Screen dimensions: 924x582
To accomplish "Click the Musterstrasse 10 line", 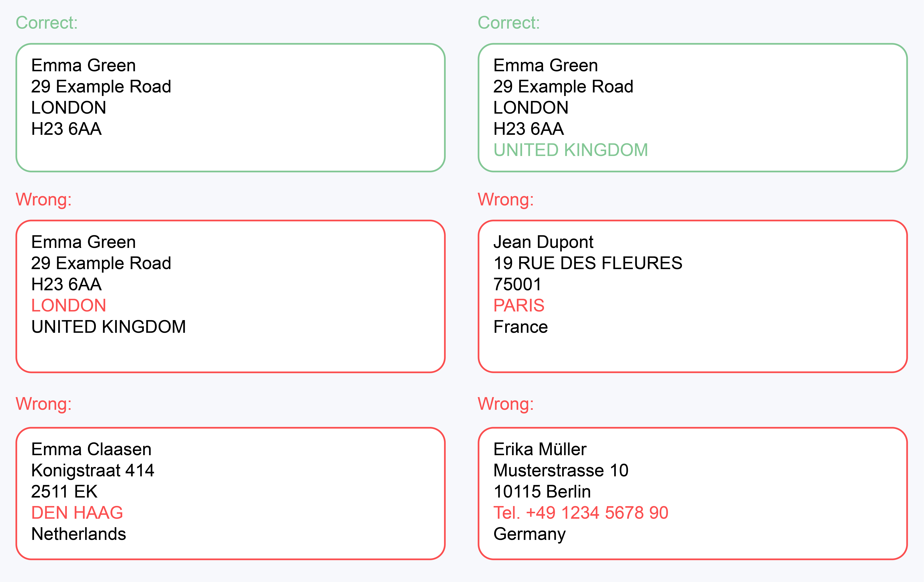I will pyautogui.click(x=561, y=470).
